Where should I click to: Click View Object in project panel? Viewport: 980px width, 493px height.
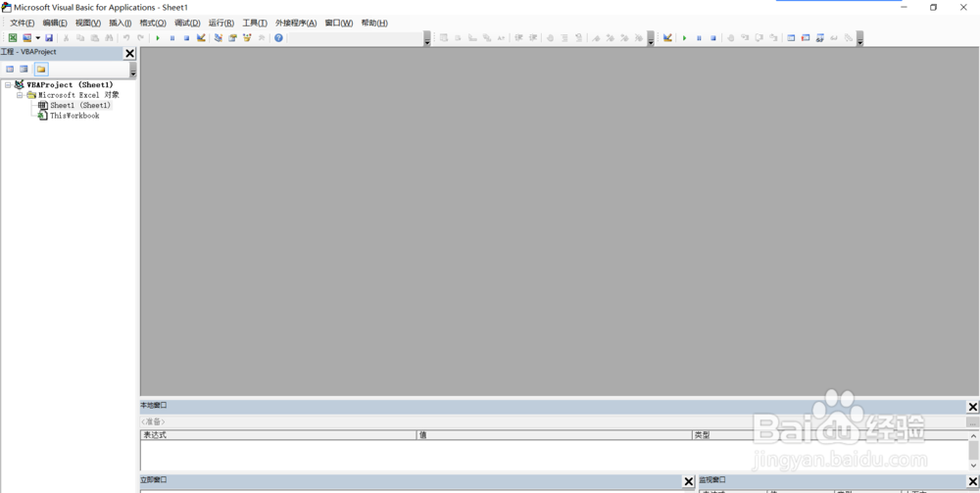24,69
